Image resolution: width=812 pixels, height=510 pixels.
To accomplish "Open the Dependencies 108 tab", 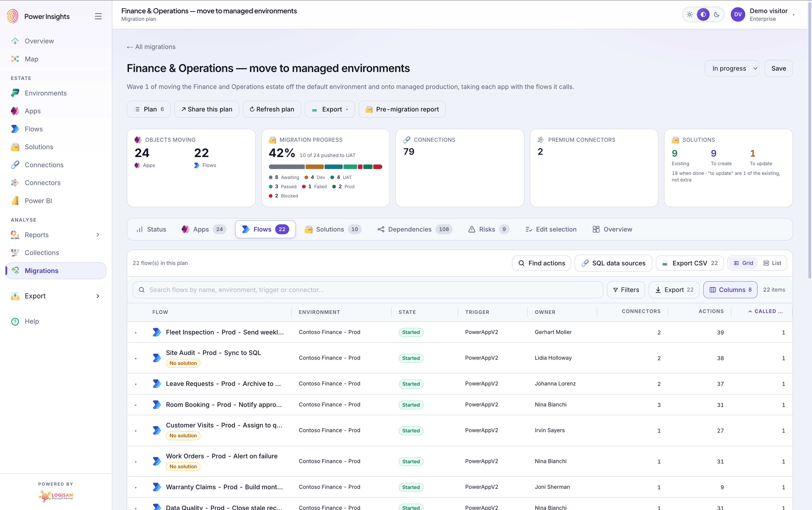I will [x=415, y=229].
